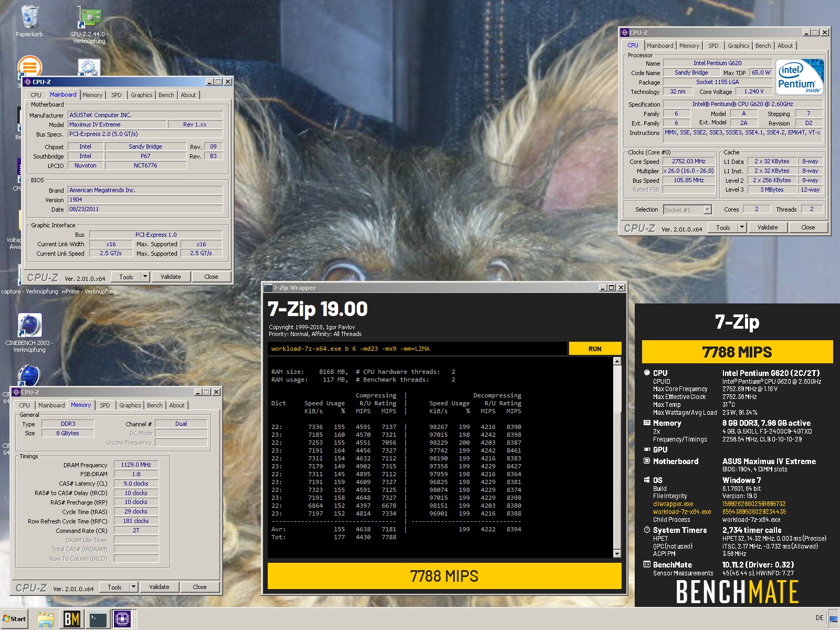Click the Multiplier x 26.0 value

click(x=689, y=171)
